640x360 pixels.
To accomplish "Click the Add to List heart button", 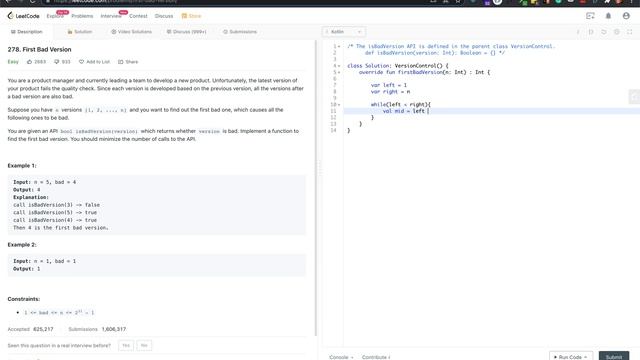I will pos(94,62).
